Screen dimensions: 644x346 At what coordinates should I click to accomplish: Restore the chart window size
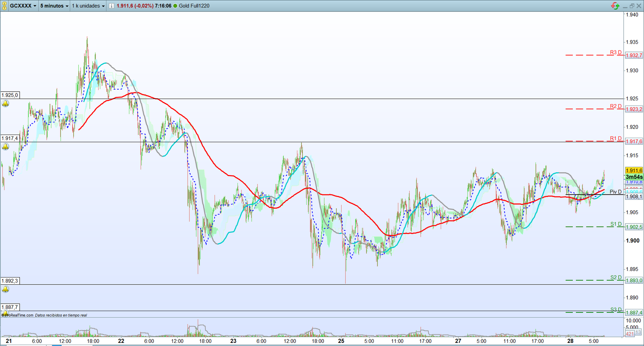coord(632,6)
